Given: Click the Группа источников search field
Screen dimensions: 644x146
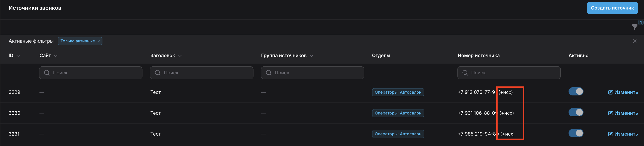Looking at the screenshot, I should 316,73.
